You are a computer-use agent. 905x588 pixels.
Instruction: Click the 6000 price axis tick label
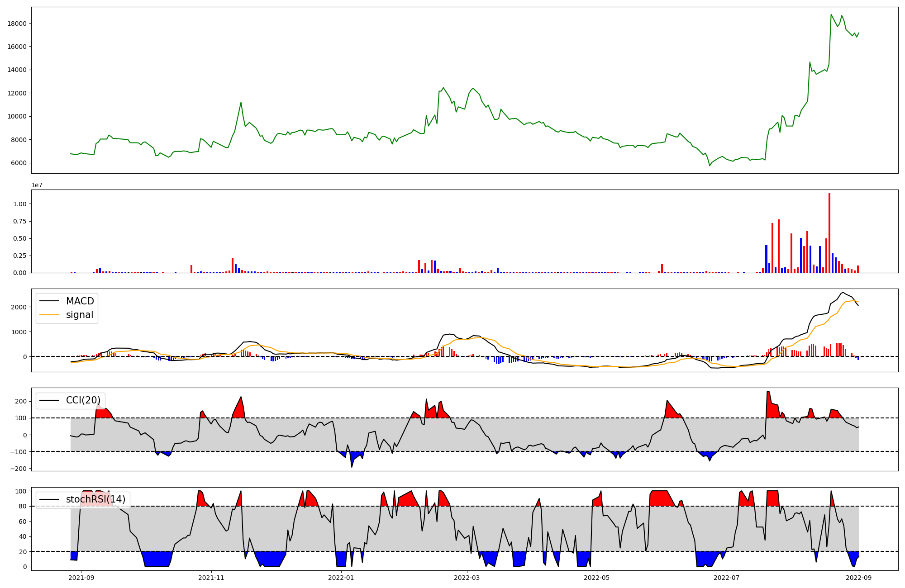coord(19,163)
